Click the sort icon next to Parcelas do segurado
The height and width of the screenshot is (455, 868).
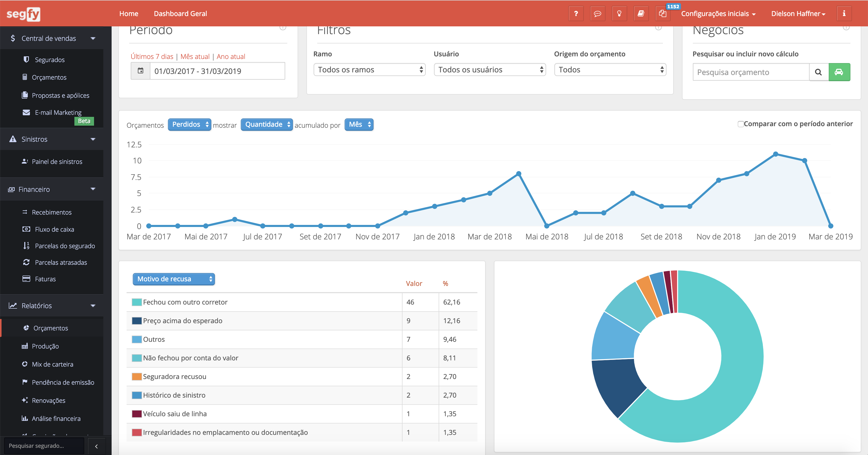tap(26, 246)
